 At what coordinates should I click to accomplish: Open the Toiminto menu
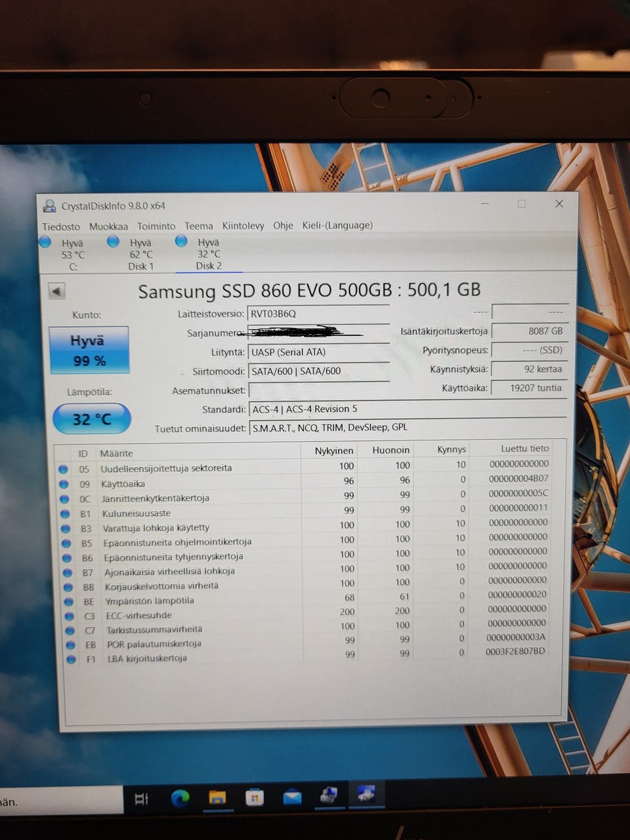tap(156, 226)
